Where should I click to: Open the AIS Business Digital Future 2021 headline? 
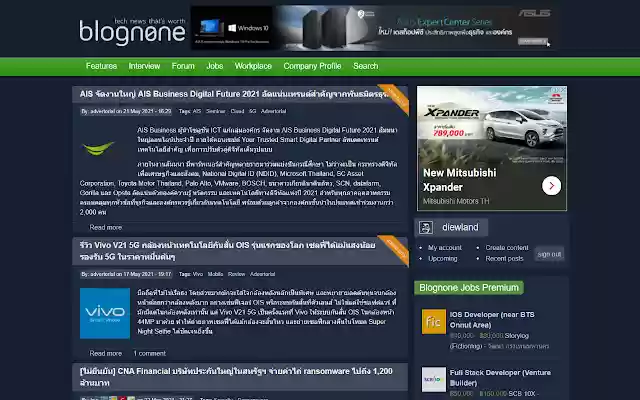(234, 94)
